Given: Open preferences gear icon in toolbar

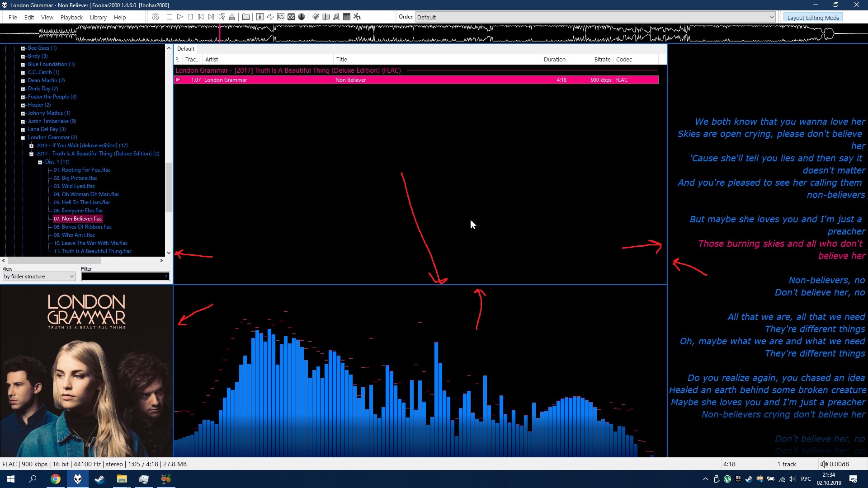Looking at the screenshot, I should click(156, 17).
